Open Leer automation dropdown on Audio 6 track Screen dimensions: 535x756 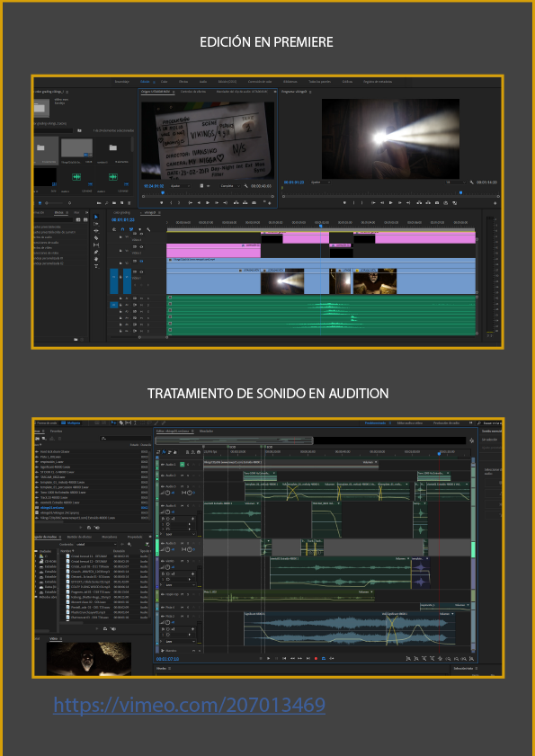point(181,535)
